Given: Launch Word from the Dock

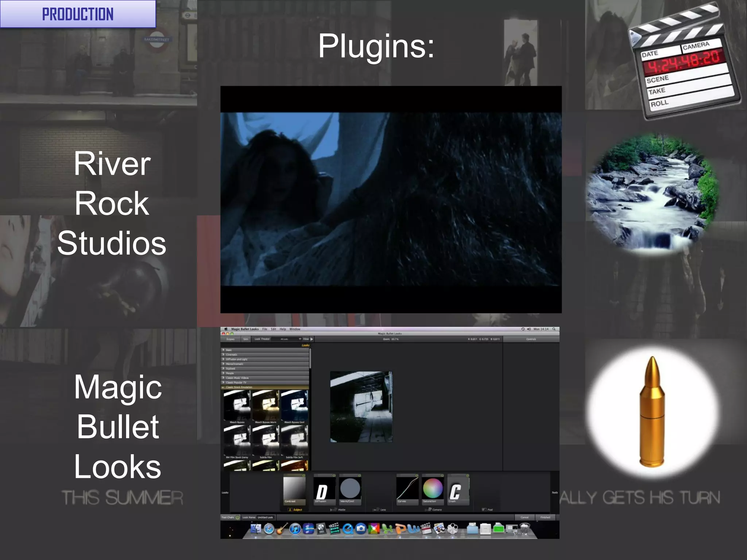Looking at the screenshot, I should click(413, 529).
